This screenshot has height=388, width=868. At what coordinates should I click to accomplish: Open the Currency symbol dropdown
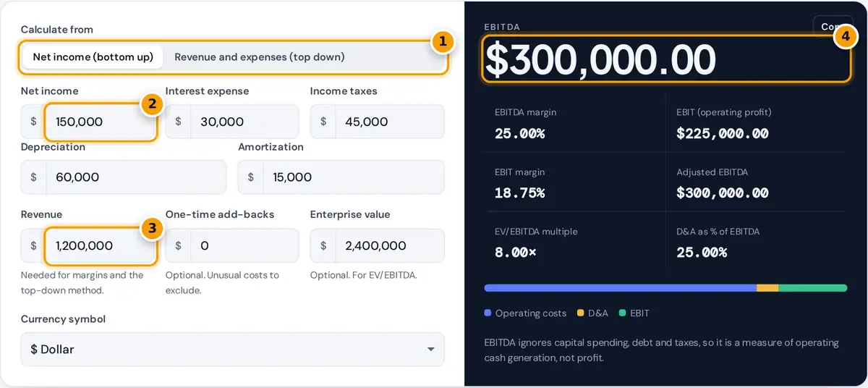pos(233,349)
